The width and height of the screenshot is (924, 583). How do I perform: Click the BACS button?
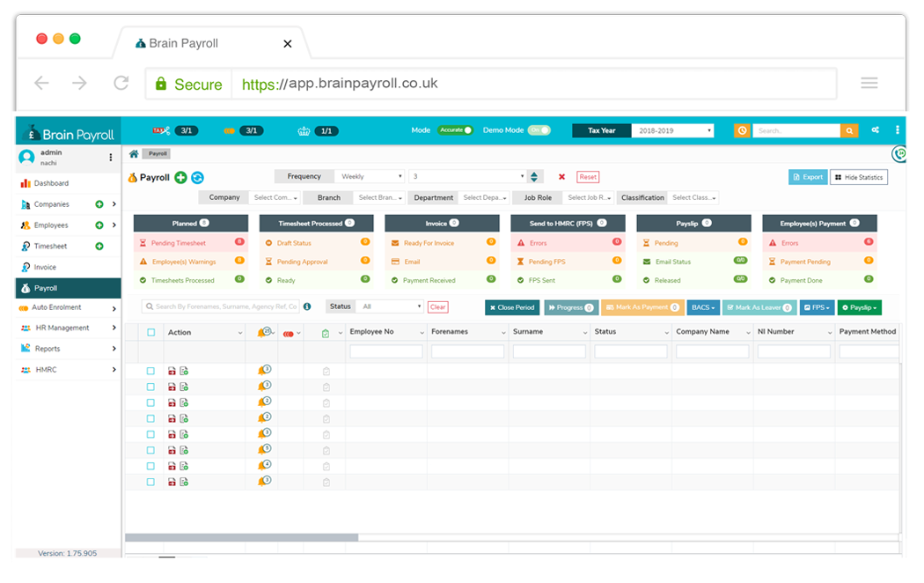point(702,307)
